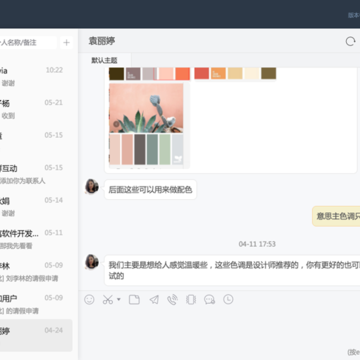Select the yellow message 意思主色调

click(x=336, y=216)
